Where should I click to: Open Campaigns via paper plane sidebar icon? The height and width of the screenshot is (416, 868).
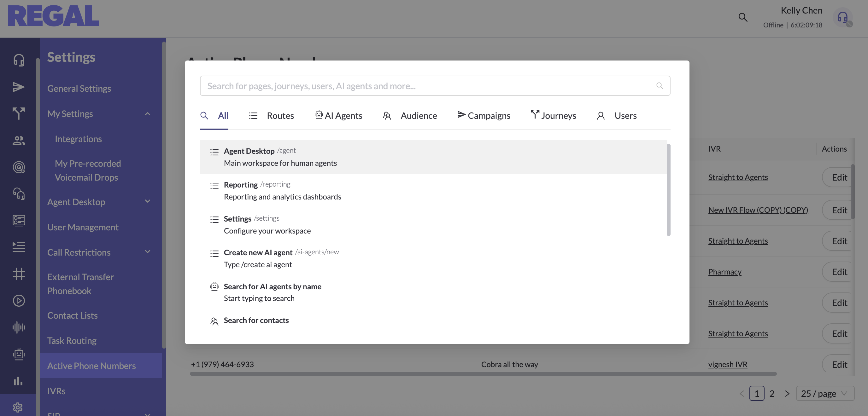(19, 87)
